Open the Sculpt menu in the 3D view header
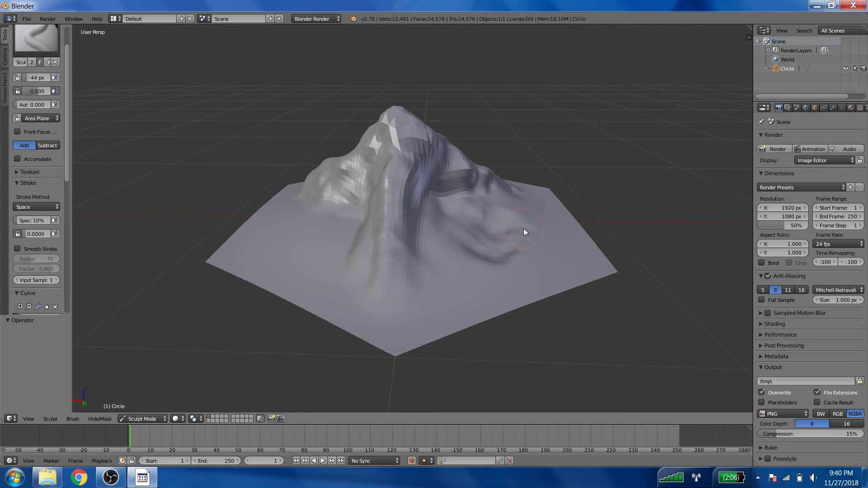The width and height of the screenshot is (868, 488). (x=50, y=418)
